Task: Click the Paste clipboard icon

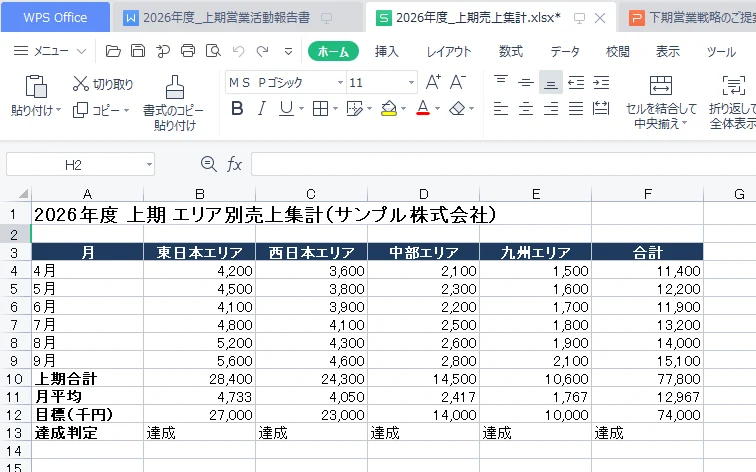Action: (36, 87)
